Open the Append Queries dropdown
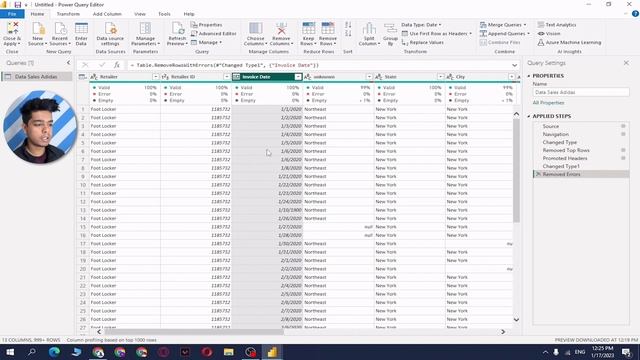640x360 pixels. tap(504, 33)
